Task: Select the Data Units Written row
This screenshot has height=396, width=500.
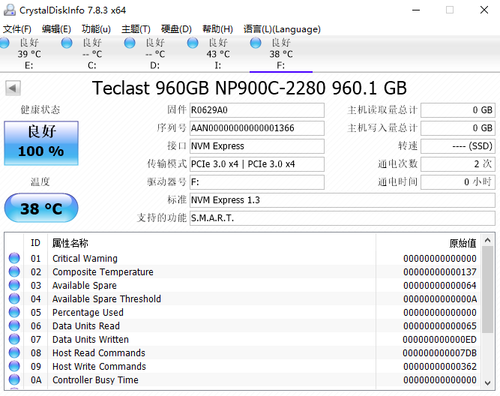Action: [x=243, y=339]
